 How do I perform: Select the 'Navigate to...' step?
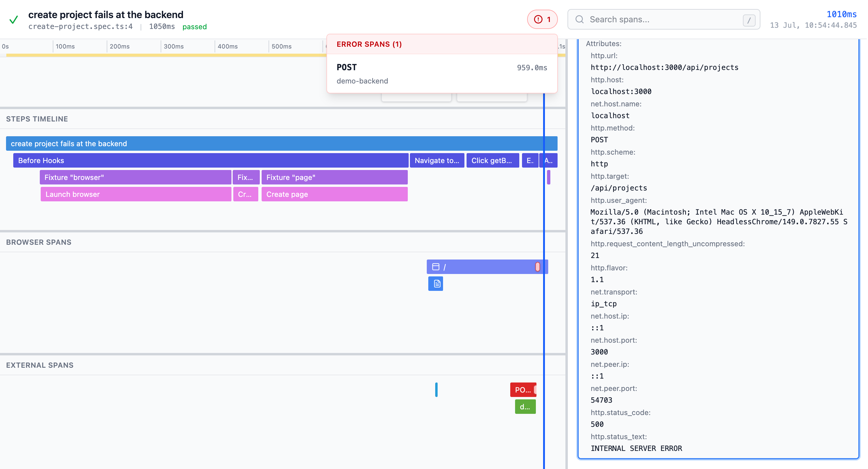click(x=437, y=160)
